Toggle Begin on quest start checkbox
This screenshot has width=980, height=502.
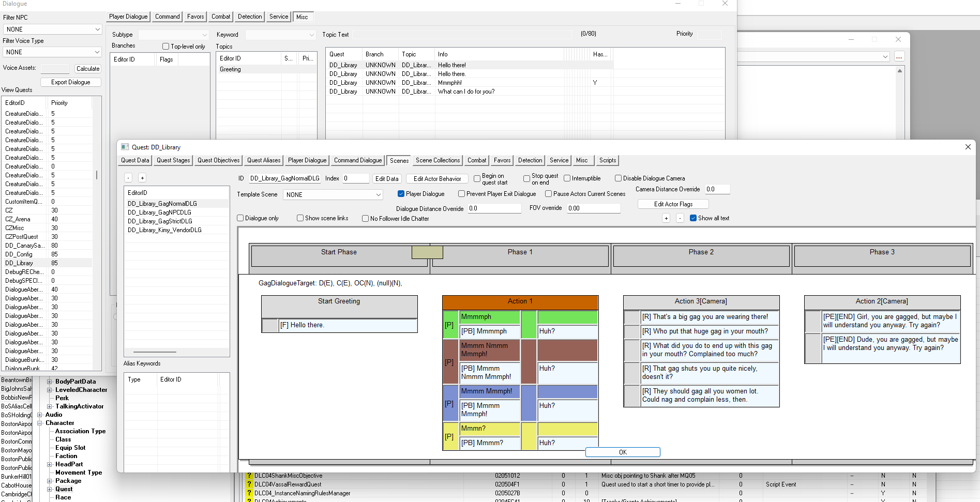(477, 179)
